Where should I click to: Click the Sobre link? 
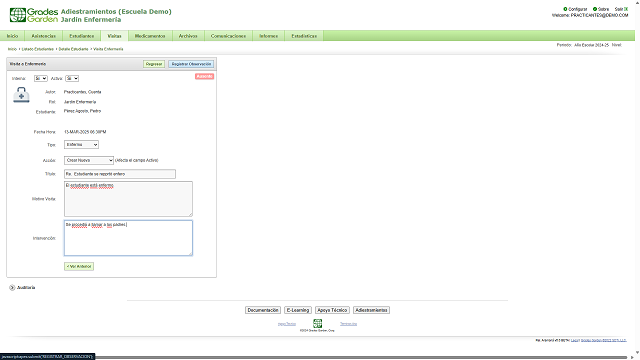(603, 9)
